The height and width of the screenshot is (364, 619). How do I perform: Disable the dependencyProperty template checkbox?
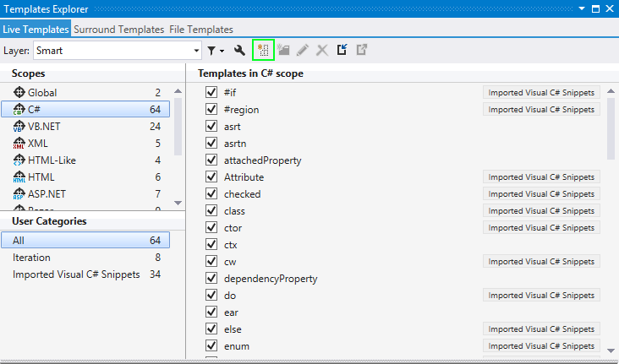pos(211,279)
